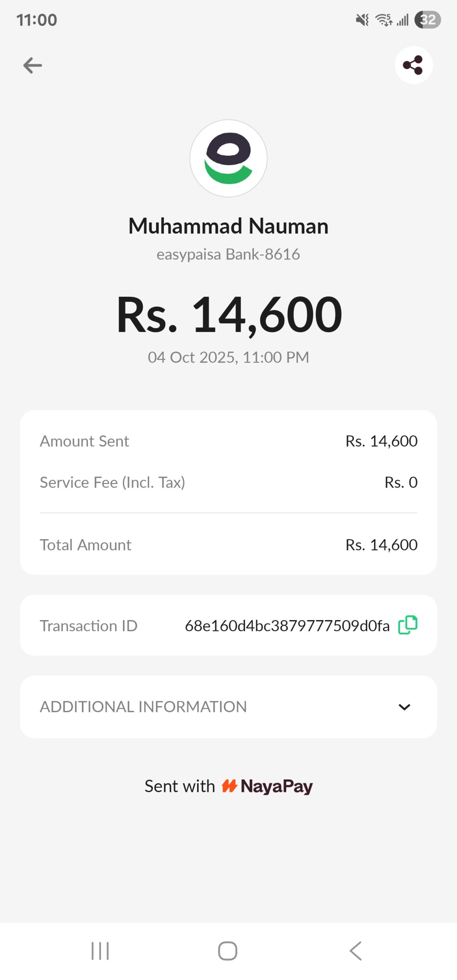Tap the Wi-Fi status icon
The image size is (457, 980).
[384, 20]
